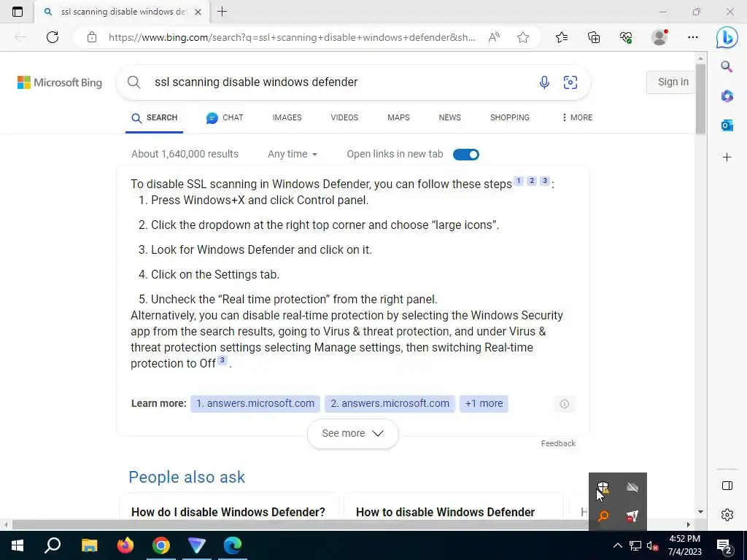Click the +1 more sources button
The width and height of the screenshot is (747, 560).
click(x=484, y=403)
